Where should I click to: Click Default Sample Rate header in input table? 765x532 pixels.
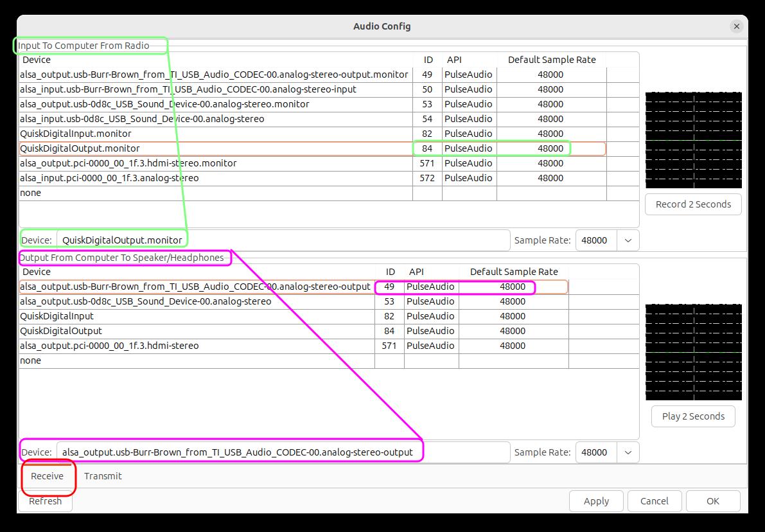click(x=552, y=60)
